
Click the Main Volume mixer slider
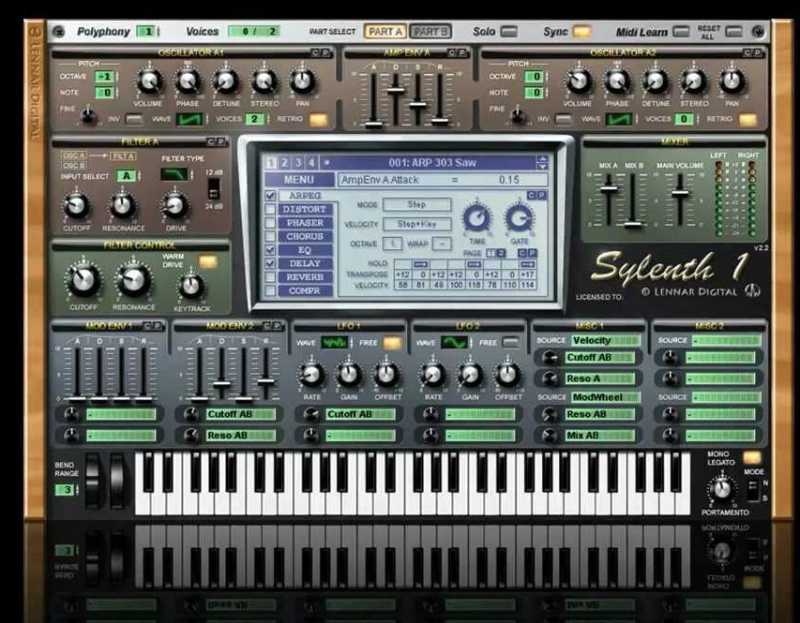[x=680, y=193]
